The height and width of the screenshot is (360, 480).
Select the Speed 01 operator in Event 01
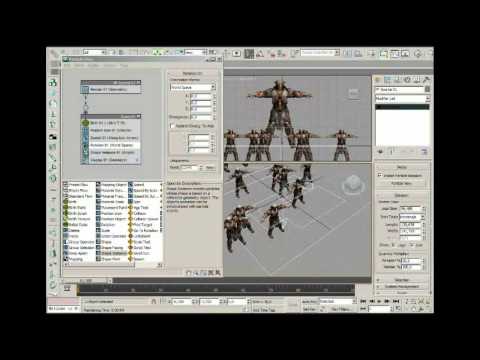[111, 138]
